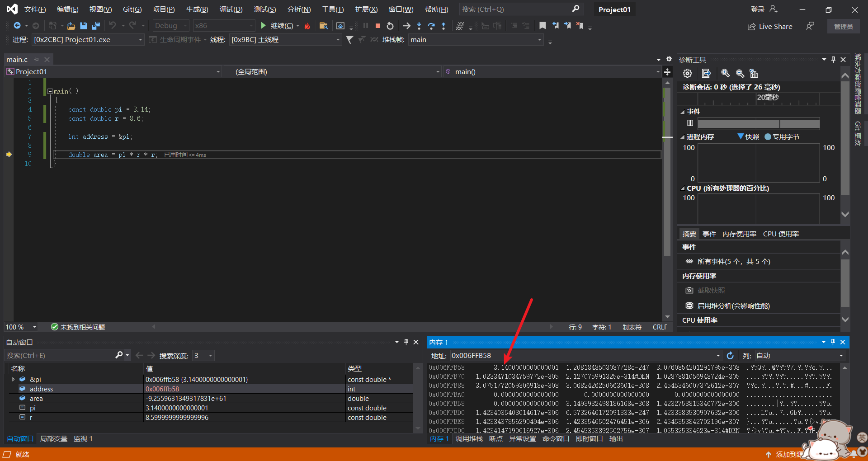
Task: Click the Step Into arrow icon
Action: coord(419,26)
